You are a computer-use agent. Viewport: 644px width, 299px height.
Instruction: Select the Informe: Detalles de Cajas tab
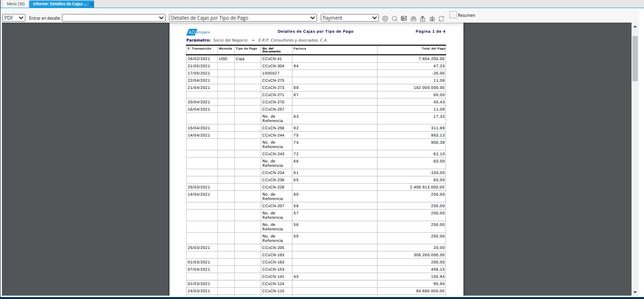tap(60, 4)
